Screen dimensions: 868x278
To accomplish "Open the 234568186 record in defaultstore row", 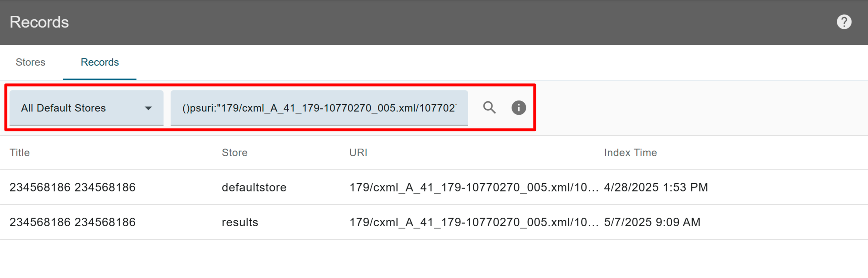I will point(72,187).
